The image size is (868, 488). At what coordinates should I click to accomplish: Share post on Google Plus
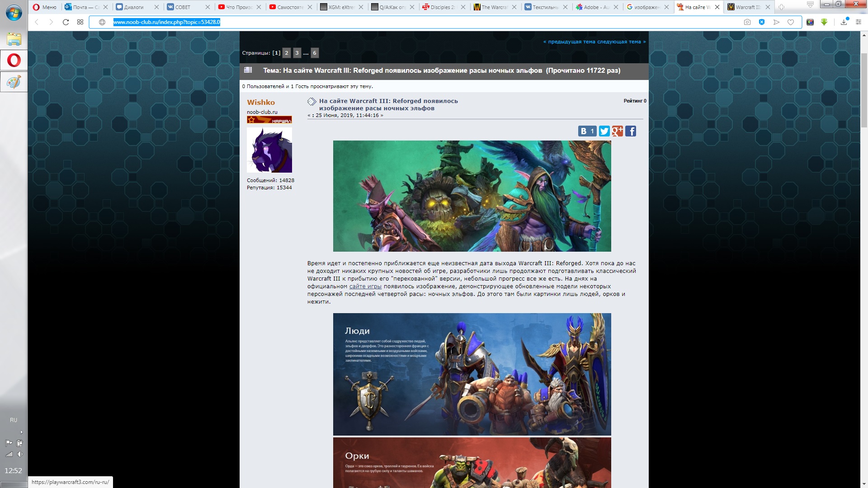tap(618, 131)
